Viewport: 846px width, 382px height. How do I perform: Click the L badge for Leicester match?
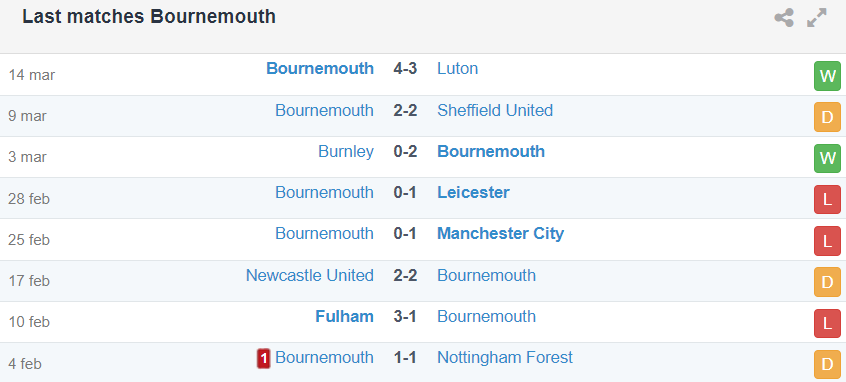click(x=827, y=200)
